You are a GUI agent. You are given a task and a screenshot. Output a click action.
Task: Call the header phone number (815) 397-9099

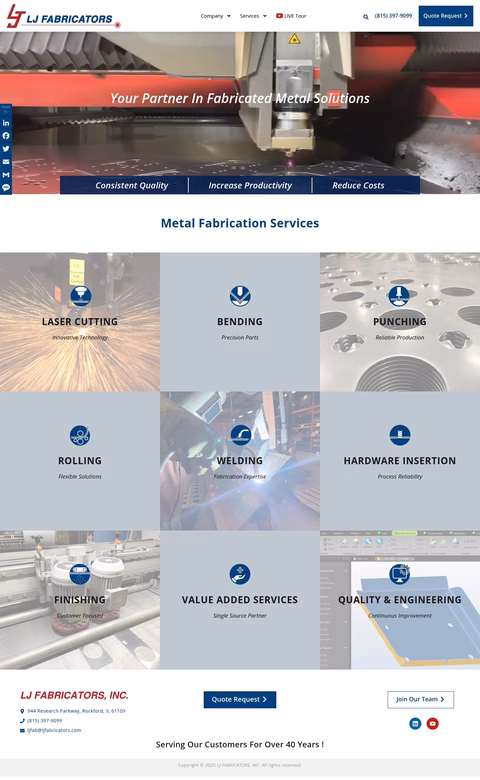click(x=393, y=16)
